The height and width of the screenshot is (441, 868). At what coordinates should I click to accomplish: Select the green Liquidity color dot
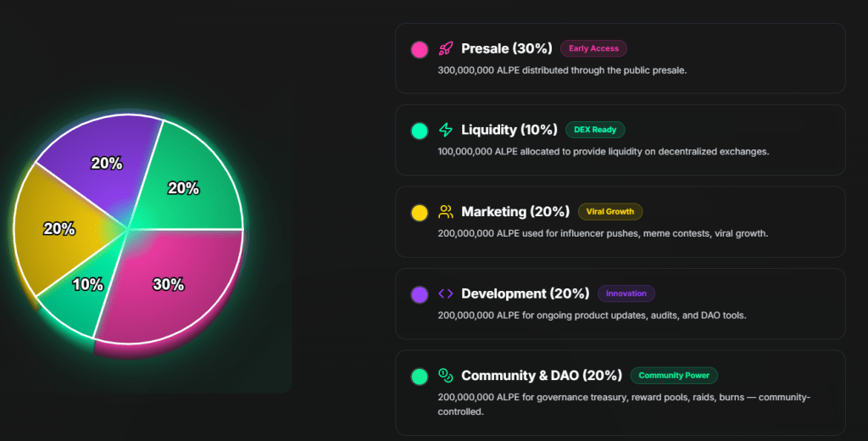[419, 131]
